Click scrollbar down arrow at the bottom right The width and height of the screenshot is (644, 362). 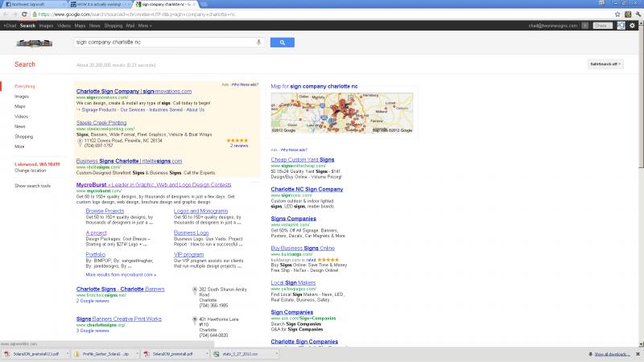click(x=641, y=344)
